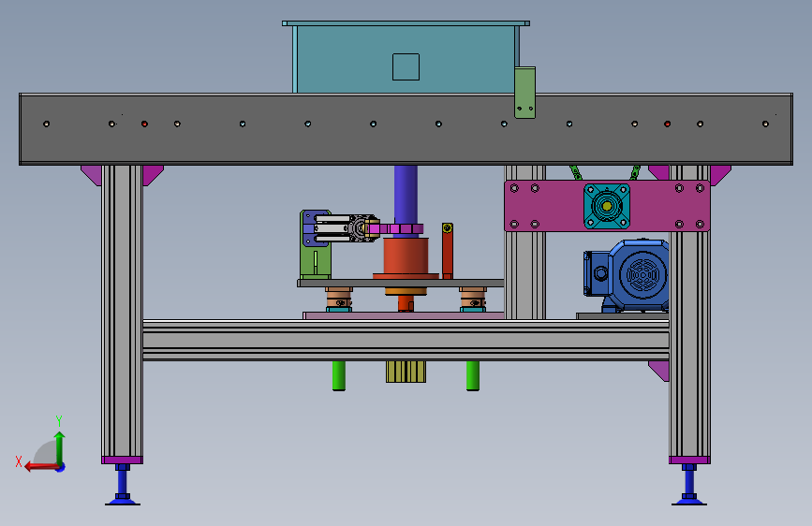Select the pink base plate on crossbeam
812x526 pixels.
(x=404, y=315)
